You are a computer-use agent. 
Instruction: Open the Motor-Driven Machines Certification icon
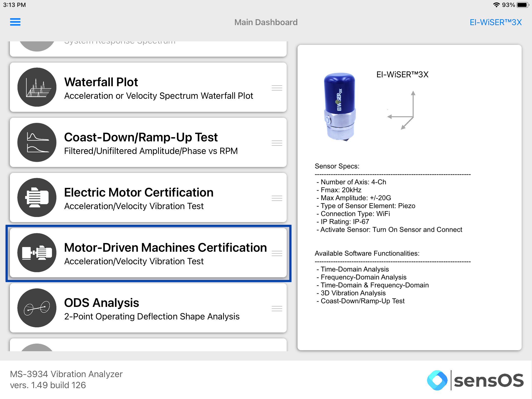pos(37,253)
